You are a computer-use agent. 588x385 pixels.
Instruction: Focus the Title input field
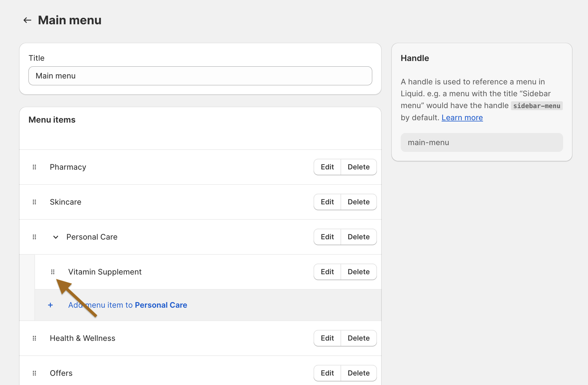[200, 76]
